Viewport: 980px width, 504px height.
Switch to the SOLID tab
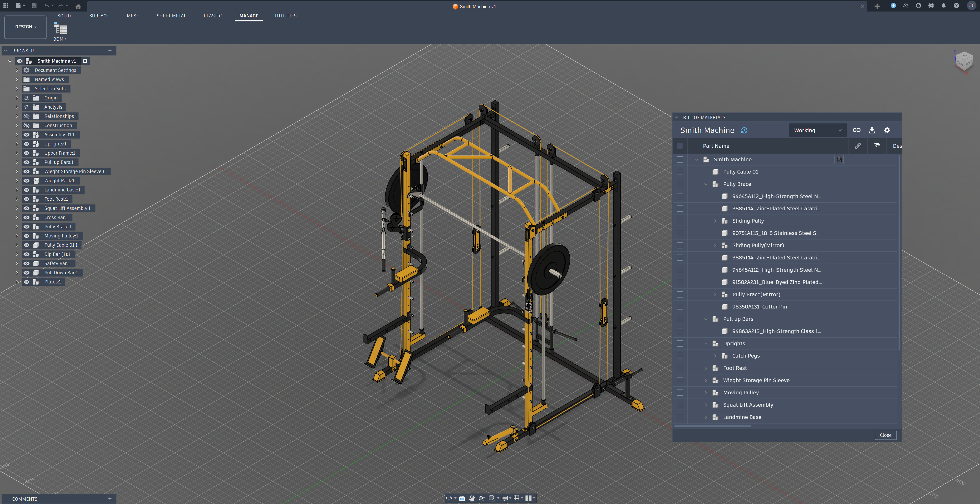pyautogui.click(x=64, y=16)
